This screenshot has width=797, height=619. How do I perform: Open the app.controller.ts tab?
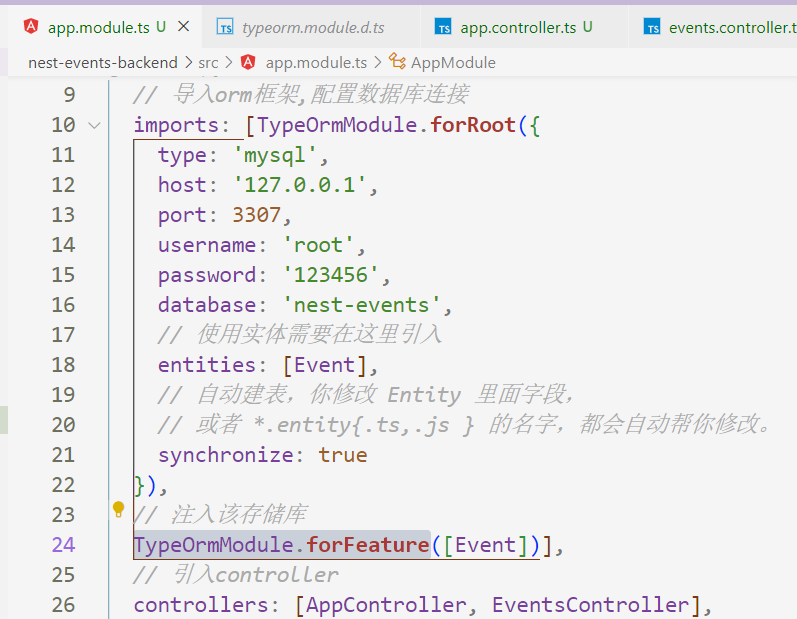[x=518, y=28]
